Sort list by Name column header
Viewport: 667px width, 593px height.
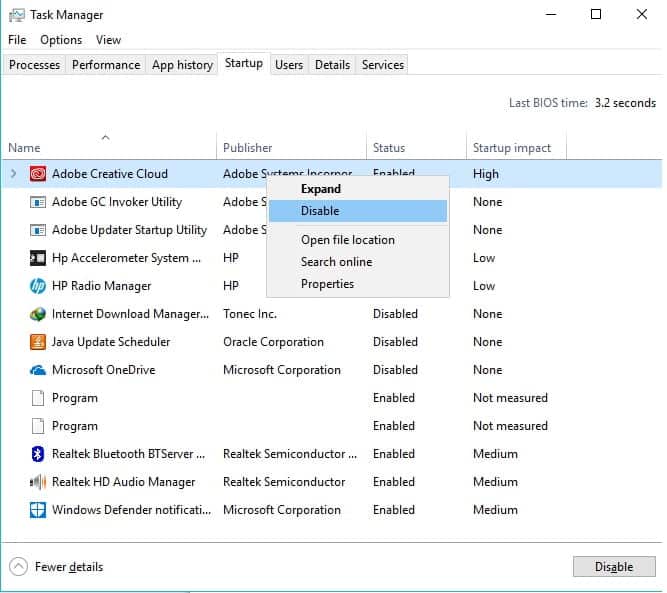click(x=24, y=148)
